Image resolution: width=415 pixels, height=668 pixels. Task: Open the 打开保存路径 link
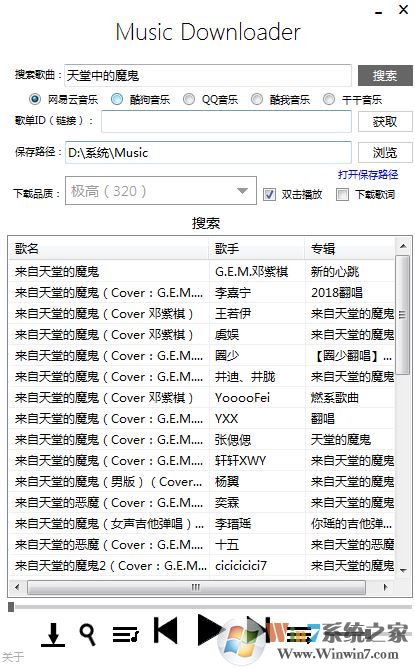[x=368, y=174]
